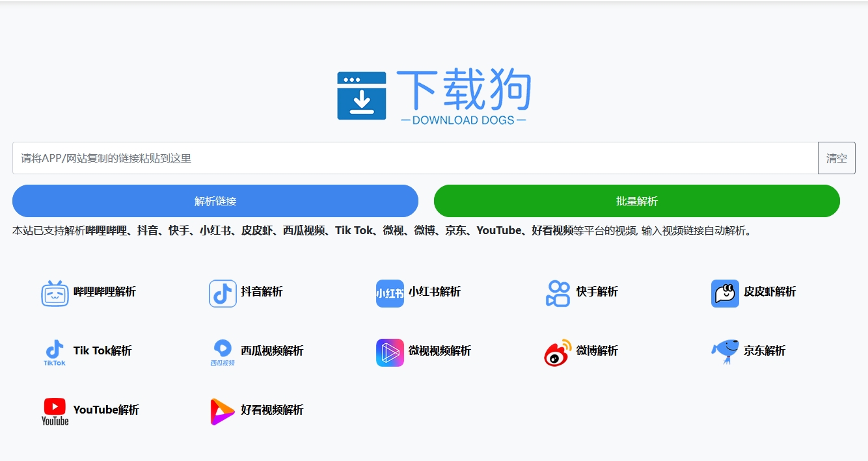Open the 小红书解析 link
The height and width of the screenshot is (461, 868).
click(435, 292)
